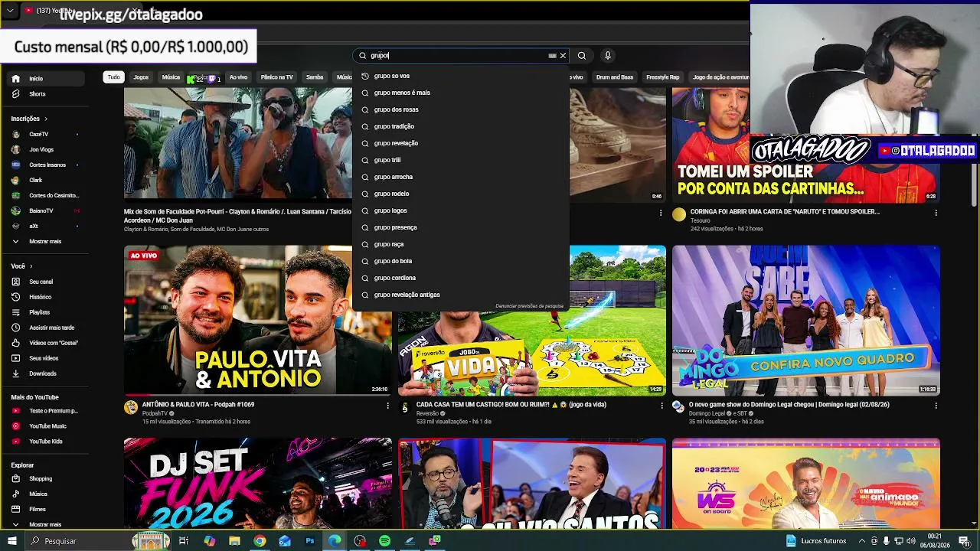The width and height of the screenshot is (980, 551).
Task: Open Assistir mais tarde list
Action: click(x=51, y=328)
